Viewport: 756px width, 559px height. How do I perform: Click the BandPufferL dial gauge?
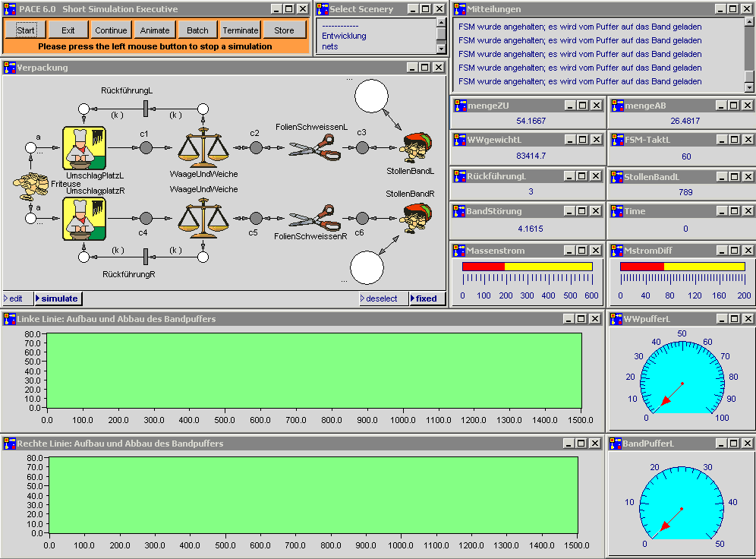click(682, 503)
